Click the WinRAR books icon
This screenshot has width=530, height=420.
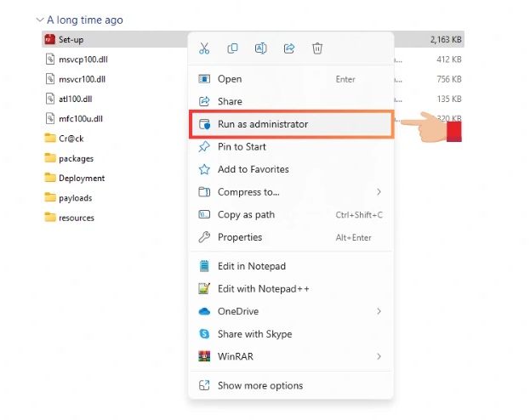tap(204, 356)
